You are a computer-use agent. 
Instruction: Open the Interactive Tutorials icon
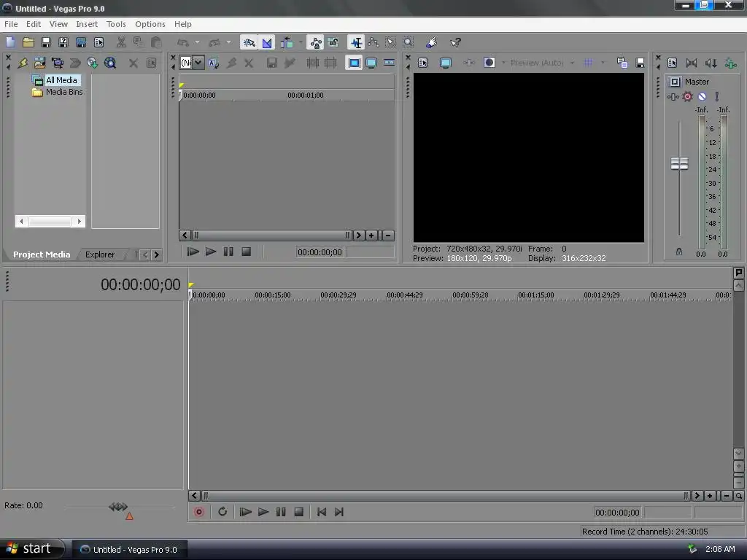(x=432, y=42)
